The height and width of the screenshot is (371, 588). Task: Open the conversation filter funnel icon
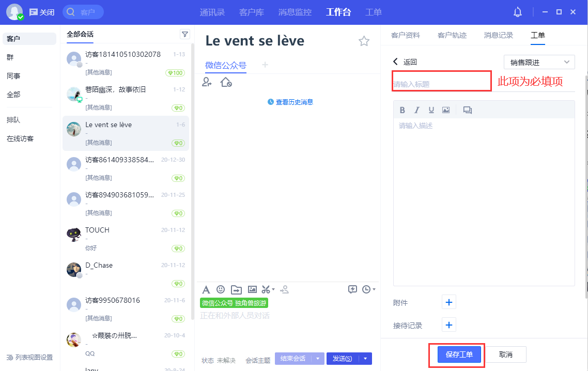pyautogui.click(x=185, y=35)
